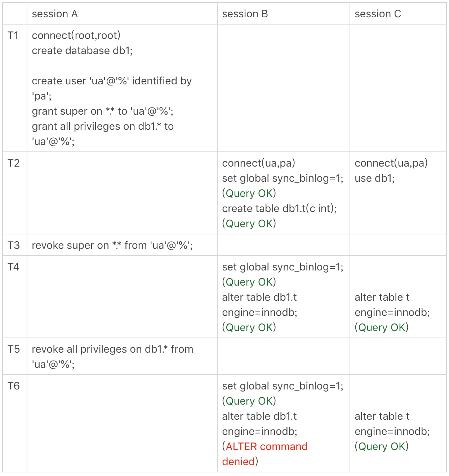Image resolution: width=449 pixels, height=476 pixels.
Task: Click the "session B" column header
Action: (245, 14)
